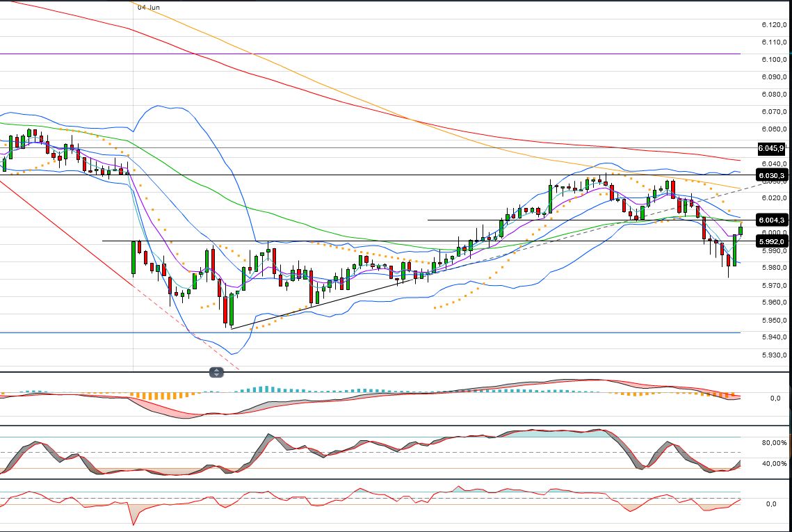Click the 04 Jun date label

(149, 8)
